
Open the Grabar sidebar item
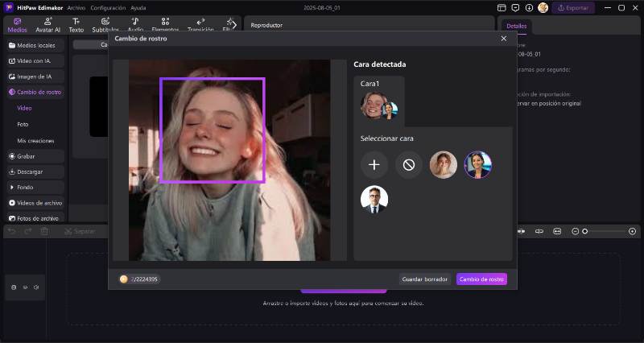(x=35, y=156)
